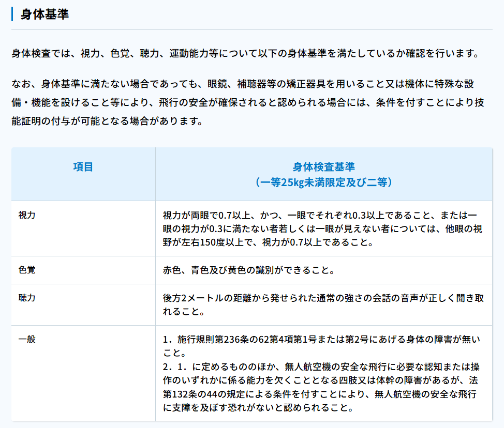The width and height of the screenshot is (504, 428).
Task: Click the 項目 column header
Action: tap(83, 167)
